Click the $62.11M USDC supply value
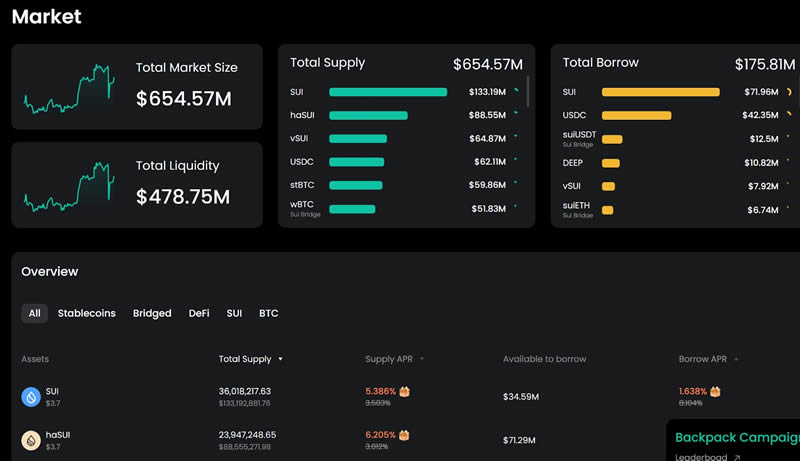The width and height of the screenshot is (800, 461). (490, 162)
